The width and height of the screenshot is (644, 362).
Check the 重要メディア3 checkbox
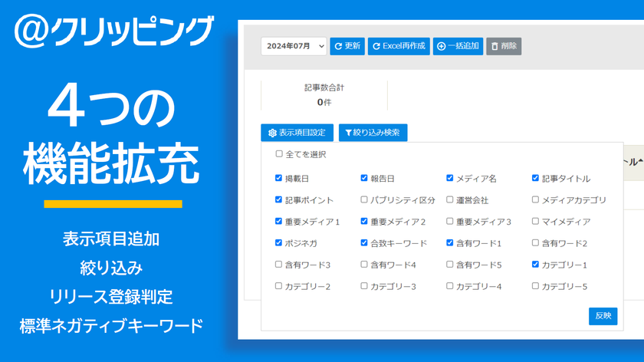[450, 221]
